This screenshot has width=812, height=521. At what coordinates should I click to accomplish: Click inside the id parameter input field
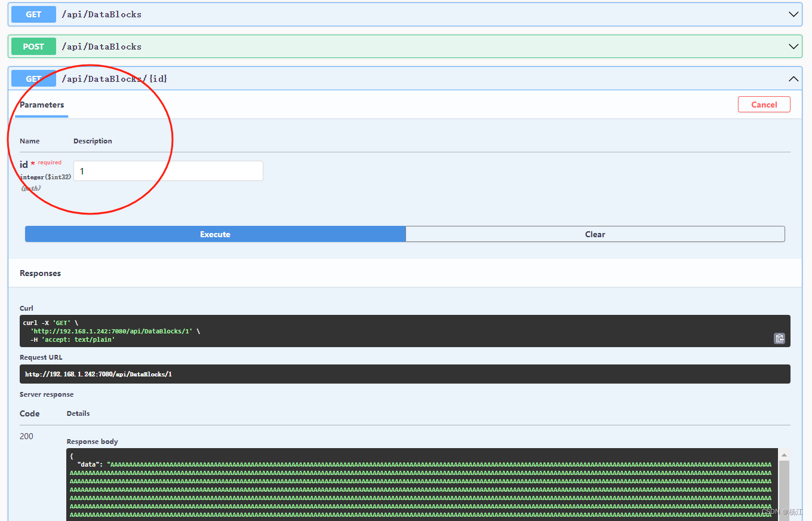(x=168, y=171)
